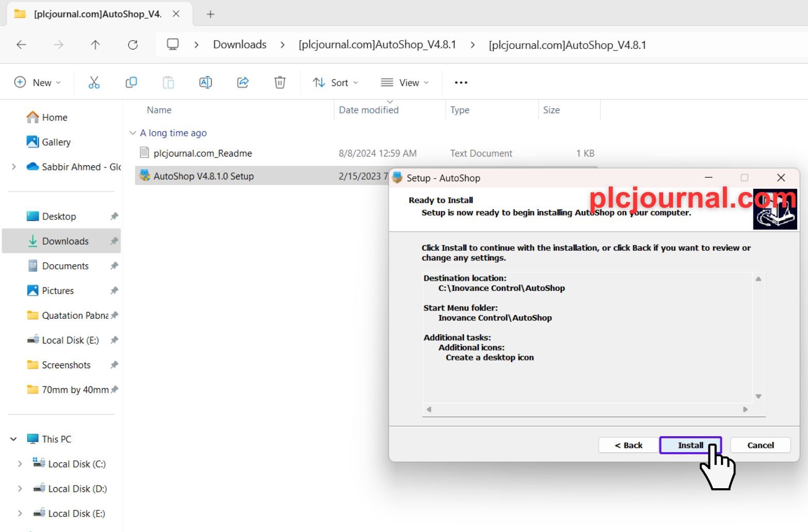Click the pin icon next to Documents
This screenshot has height=532, width=808.
pos(114,266)
